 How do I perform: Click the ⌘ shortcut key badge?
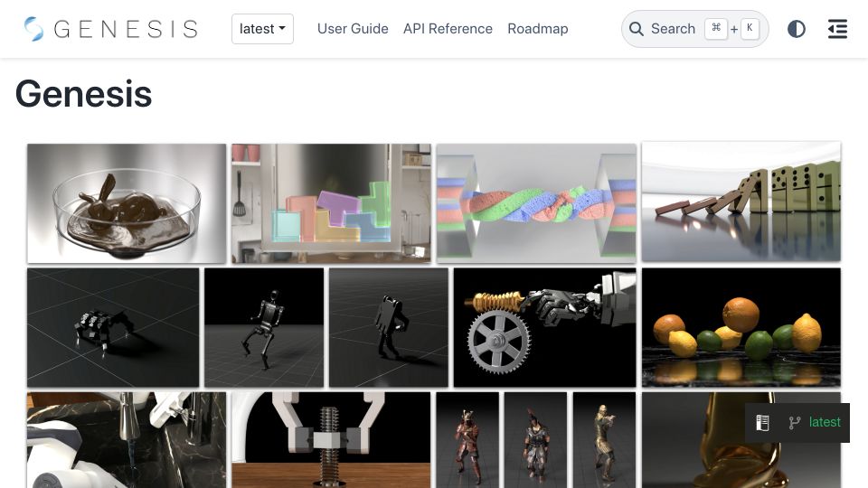click(716, 28)
